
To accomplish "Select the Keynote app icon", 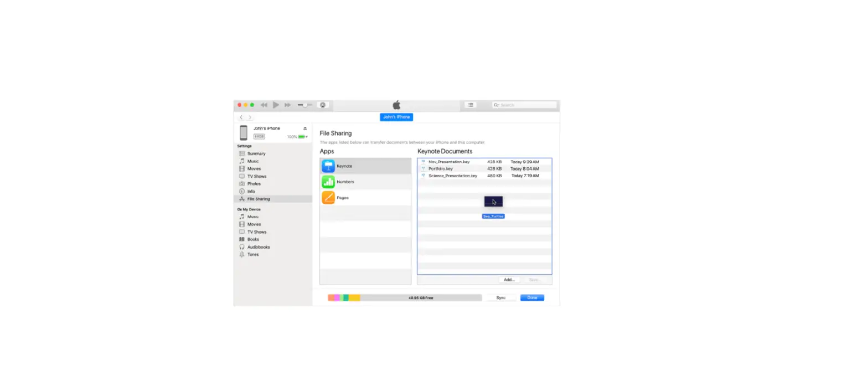I will (328, 166).
